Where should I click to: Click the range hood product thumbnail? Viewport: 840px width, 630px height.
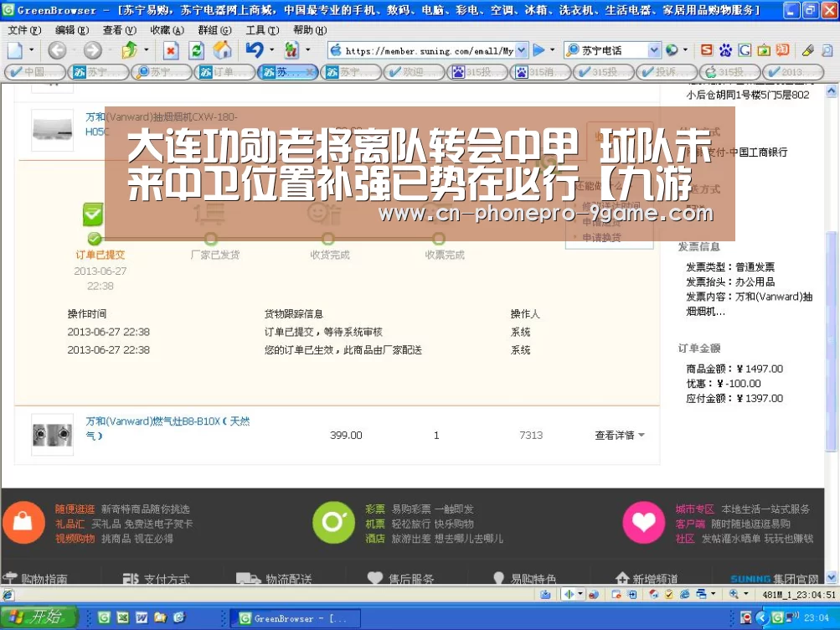tap(53, 130)
